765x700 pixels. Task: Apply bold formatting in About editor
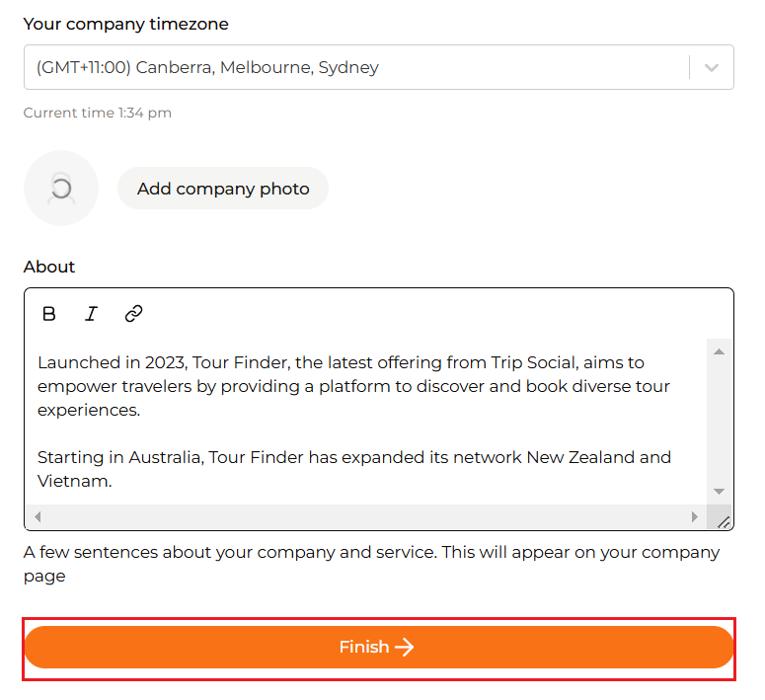tap(48, 313)
